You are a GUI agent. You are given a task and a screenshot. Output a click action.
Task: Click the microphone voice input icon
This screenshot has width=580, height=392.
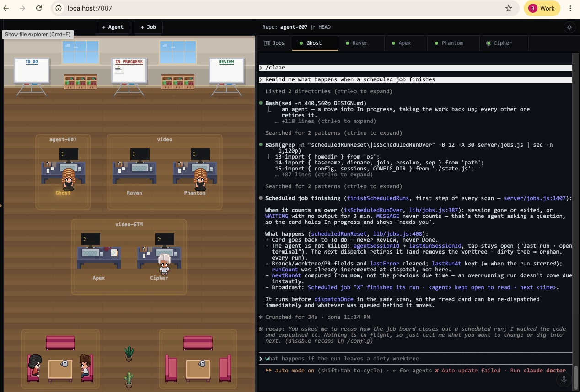(x=564, y=379)
